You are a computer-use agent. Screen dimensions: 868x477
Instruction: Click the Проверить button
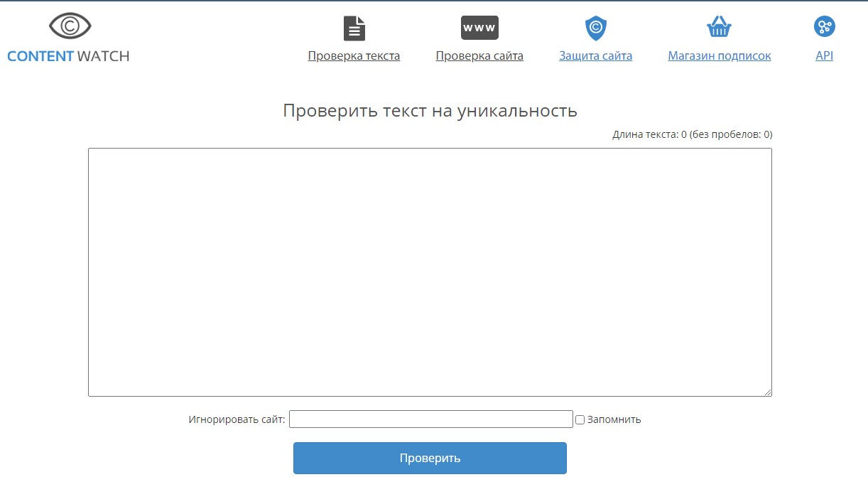point(430,458)
